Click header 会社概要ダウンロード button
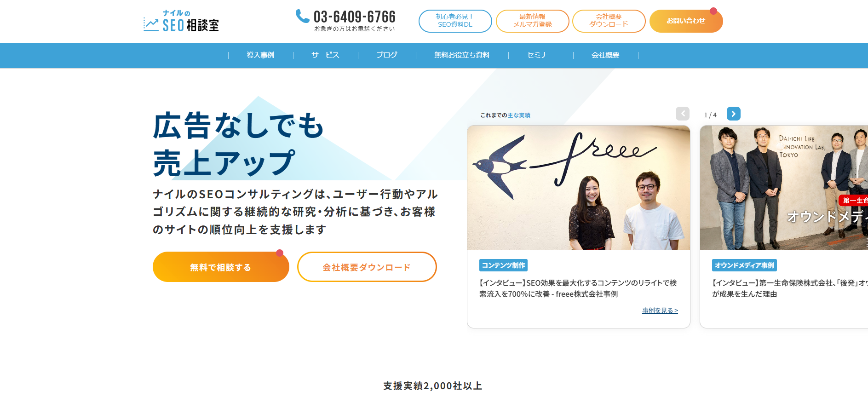Image resolution: width=868 pixels, height=414 pixels. pos(609,21)
